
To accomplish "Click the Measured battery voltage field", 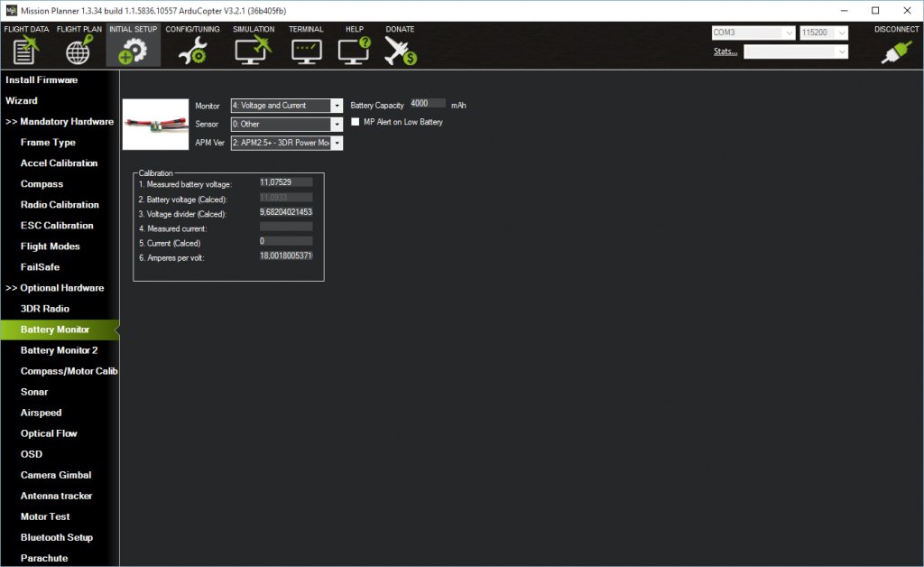I will [286, 182].
